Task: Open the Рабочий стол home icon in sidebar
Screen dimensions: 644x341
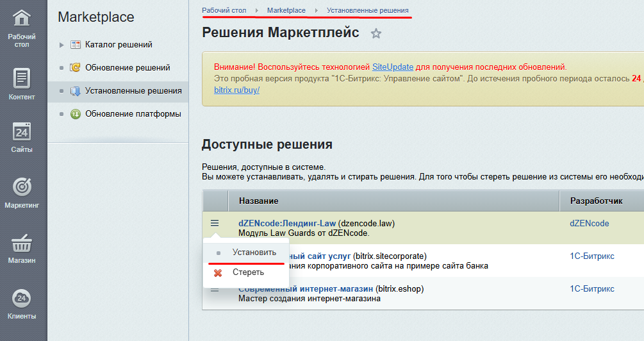Action: (21, 18)
